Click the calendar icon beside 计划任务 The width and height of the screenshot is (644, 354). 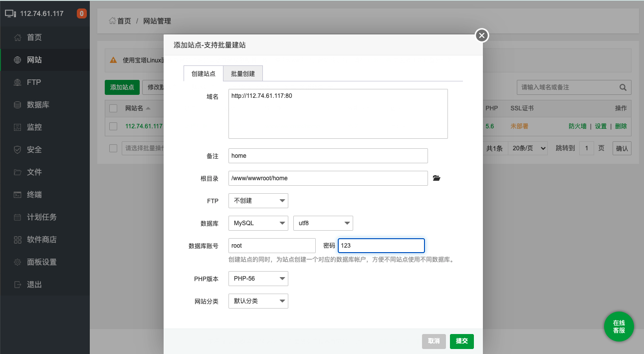pyautogui.click(x=17, y=217)
